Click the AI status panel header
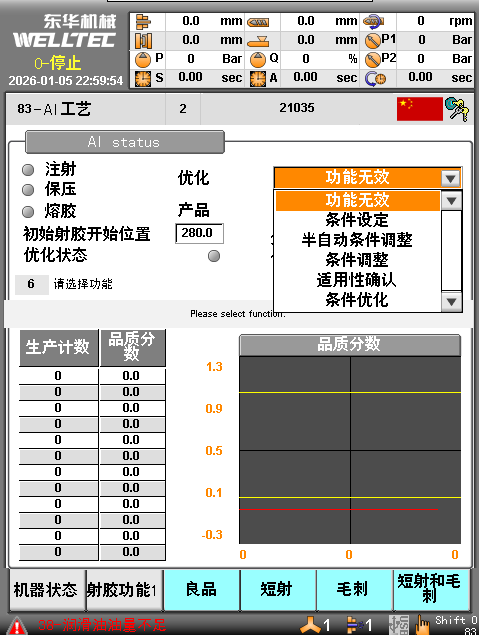Viewport: 479px width, 635px height. tap(125, 142)
